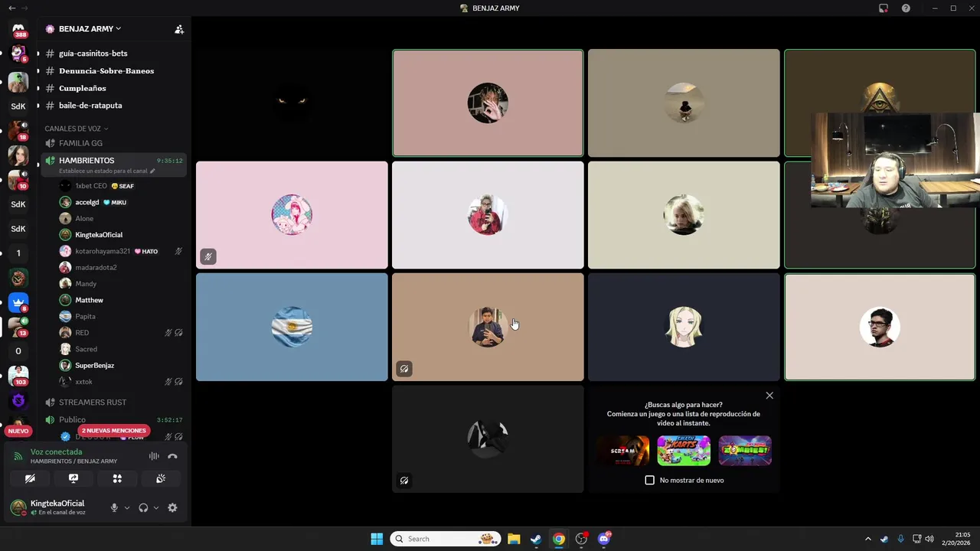Click the NUEVO badge in server list

pos(18,431)
